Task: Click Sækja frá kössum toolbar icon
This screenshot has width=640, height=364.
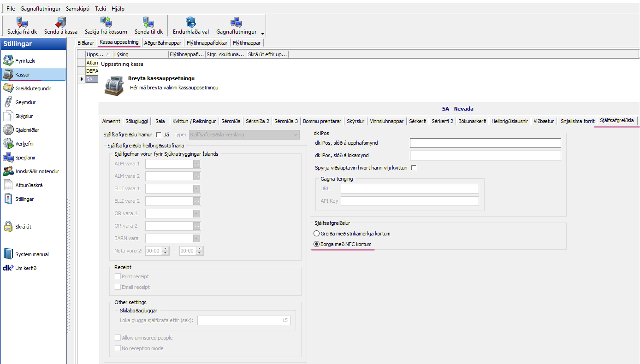Action: pos(106,23)
